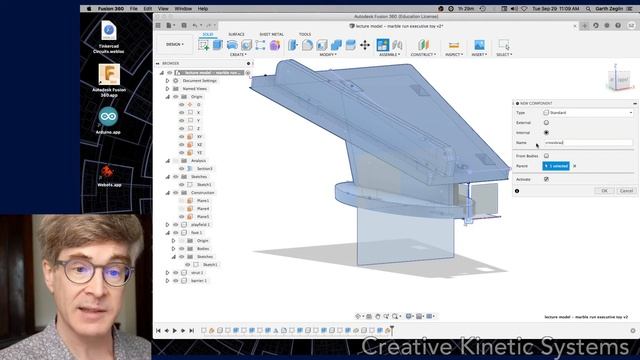Click the New Component icon in Assemble

tap(383, 45)
